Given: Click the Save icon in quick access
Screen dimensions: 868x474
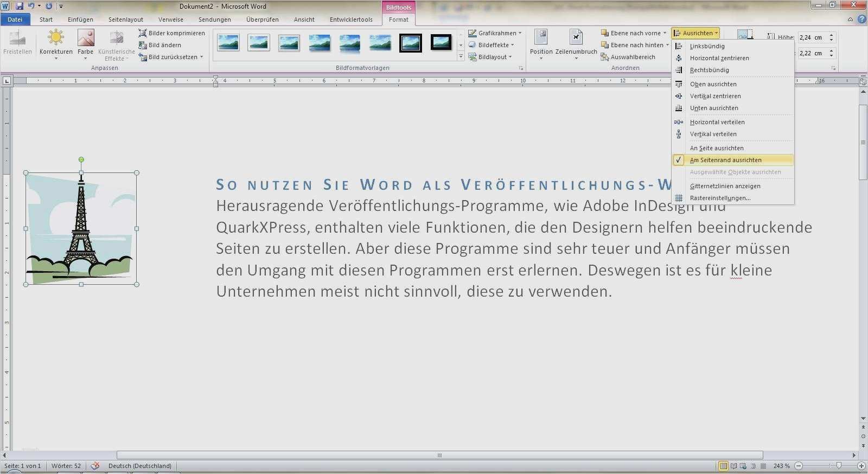Looking at the screenshot, I should 20,6.
